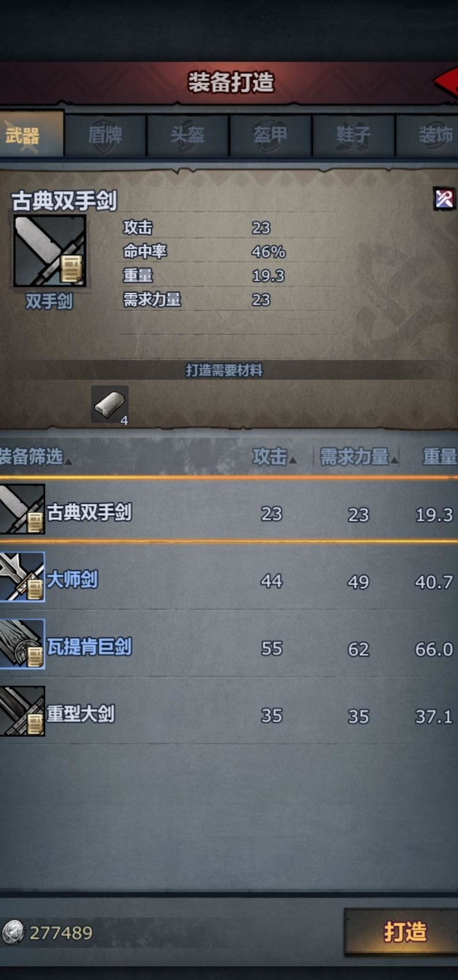This screenshot has height=980, width=458.
Task: Open the 鞋子 tab
Action: pos(353,135)
